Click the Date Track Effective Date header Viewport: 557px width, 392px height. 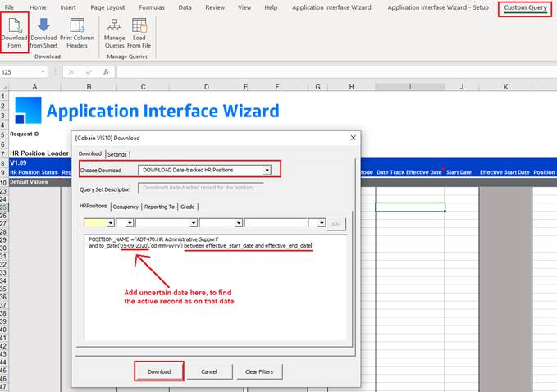click(x=409, y=172)
